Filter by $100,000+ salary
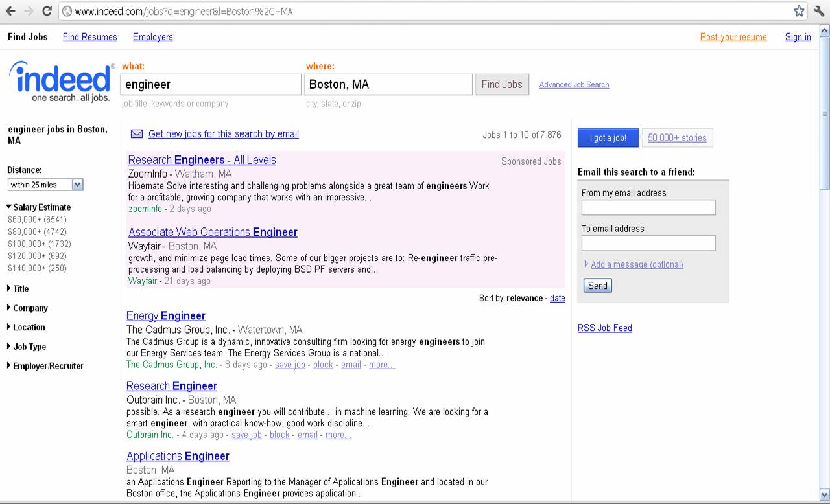The image size is (830, 504). coord(40,244)
